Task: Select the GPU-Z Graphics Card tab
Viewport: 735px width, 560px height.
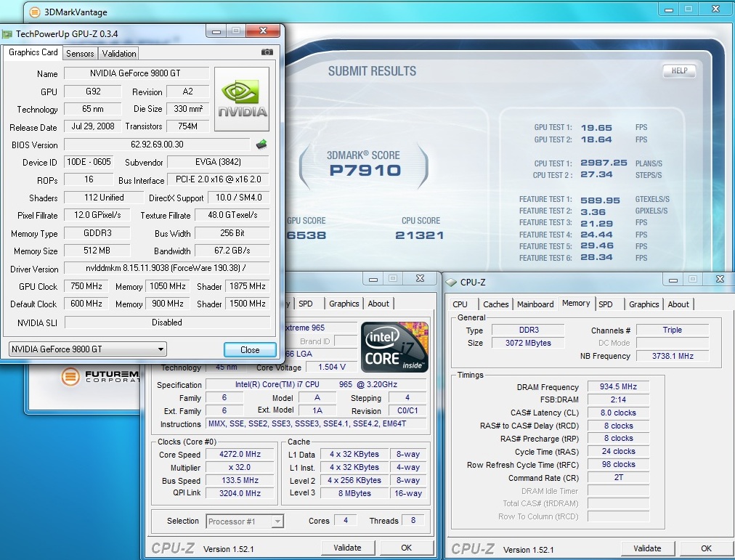Action: (x=33, y=52)
